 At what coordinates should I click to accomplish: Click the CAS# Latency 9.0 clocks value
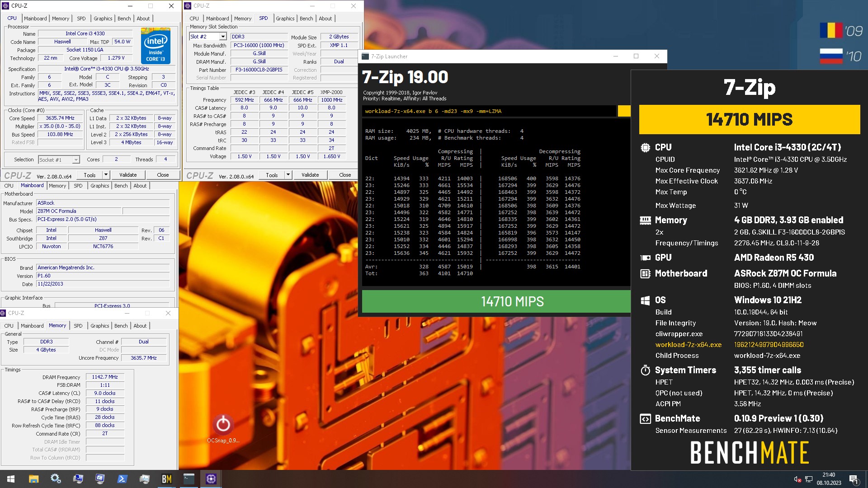click(105, 393)
